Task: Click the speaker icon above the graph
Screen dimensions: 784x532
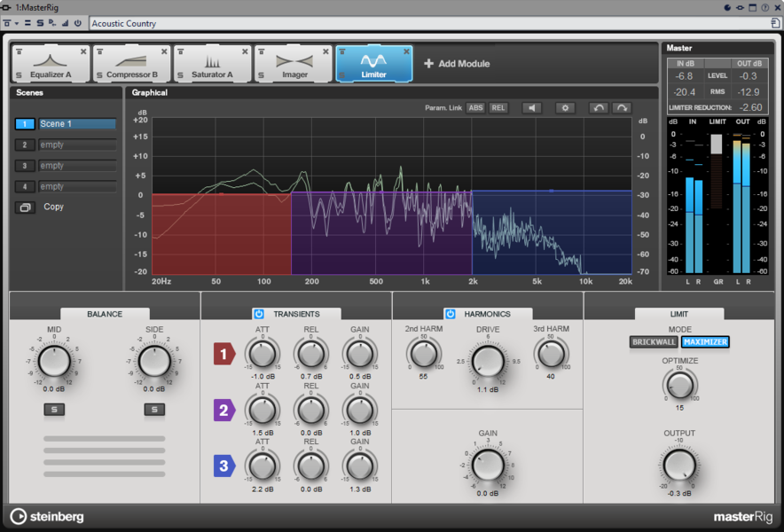Action: 532,108
